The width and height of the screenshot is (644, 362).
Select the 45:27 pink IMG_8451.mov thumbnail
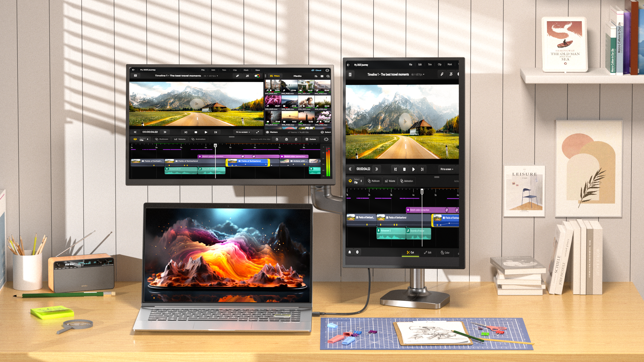(x=273, y=101)
